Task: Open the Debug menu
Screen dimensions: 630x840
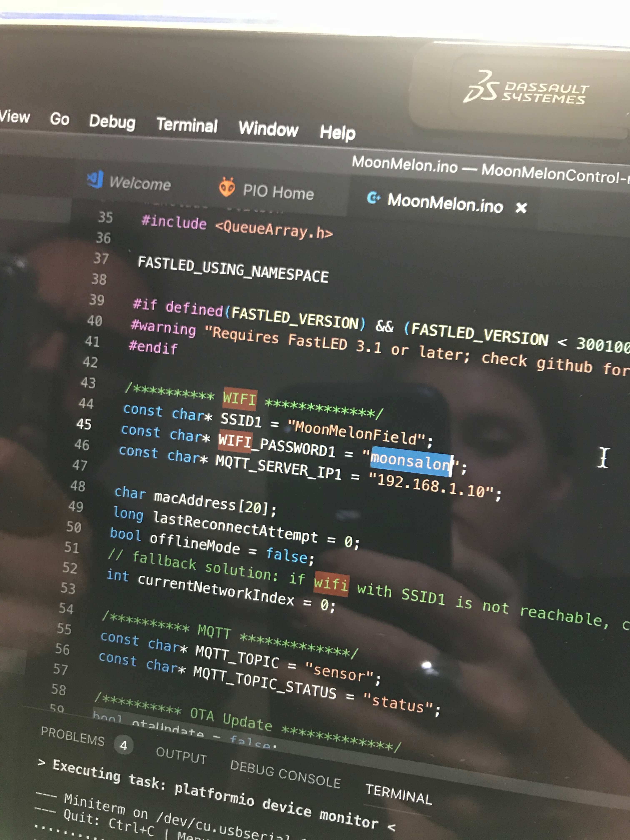Action: pyautogui.click(x=112, y=121)
